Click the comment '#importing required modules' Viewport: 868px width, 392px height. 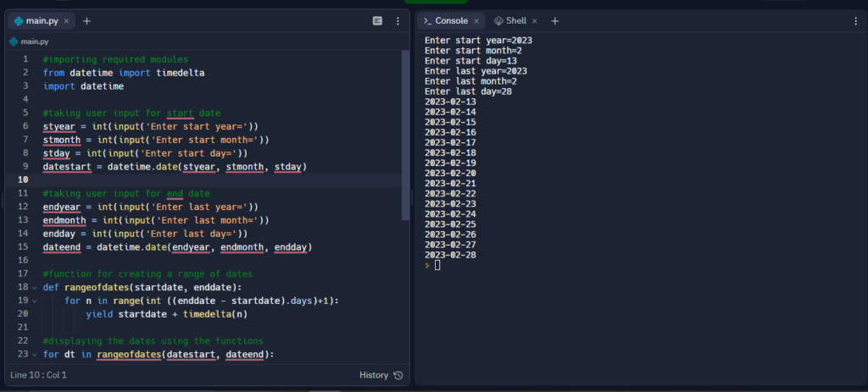click(x=115, y=59)
